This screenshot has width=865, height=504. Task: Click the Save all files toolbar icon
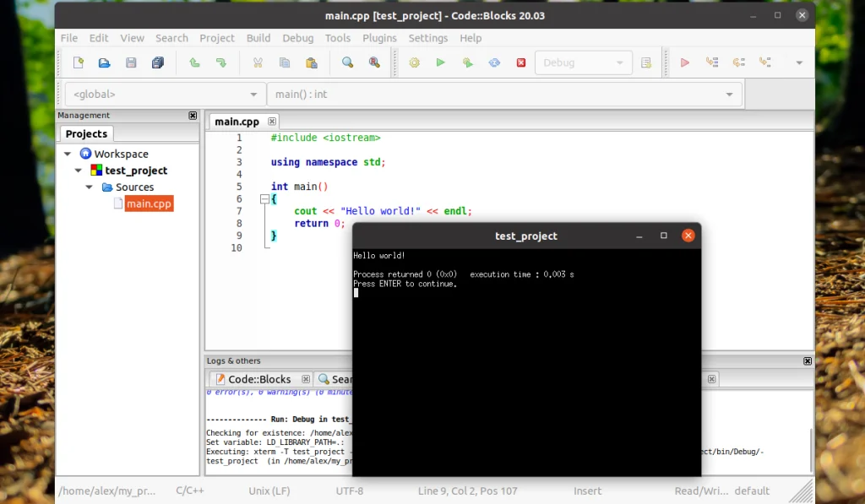[x=158, y=62]
